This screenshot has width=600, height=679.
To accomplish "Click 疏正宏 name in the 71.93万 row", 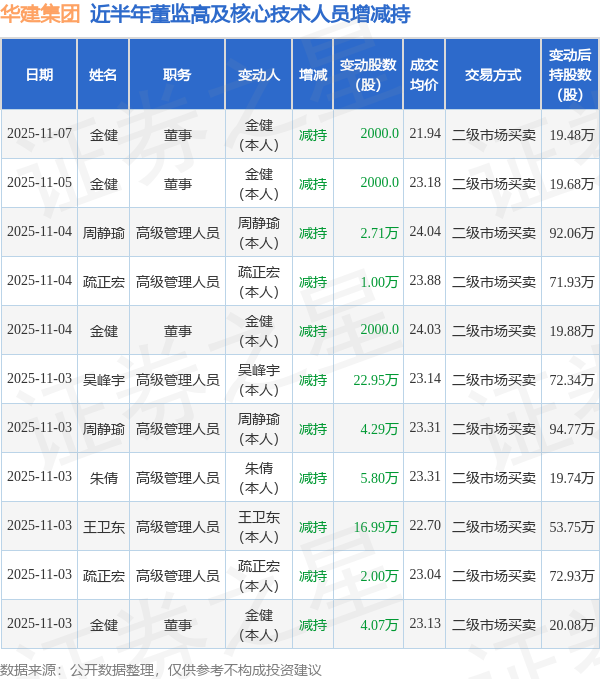I will (103, 282).
